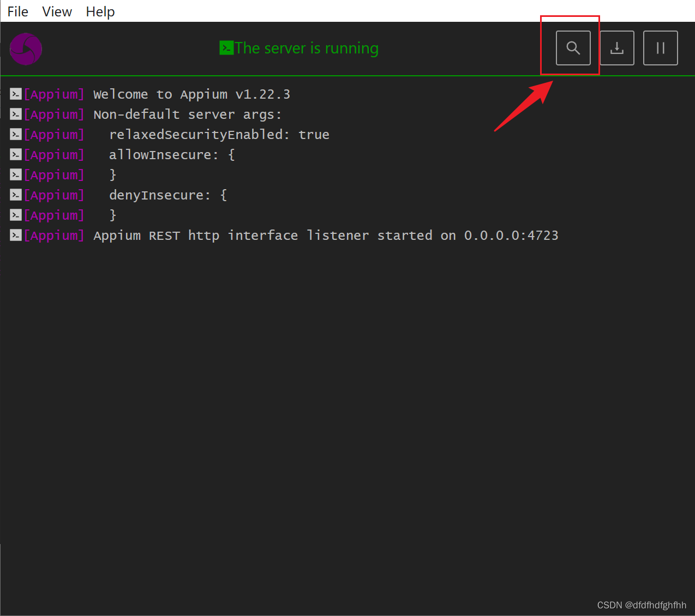Click the terminal icon beside 'Welcome to Appium v1.22.3'
The width and height of the screenshot is (695, 616).
pos(15,94)
